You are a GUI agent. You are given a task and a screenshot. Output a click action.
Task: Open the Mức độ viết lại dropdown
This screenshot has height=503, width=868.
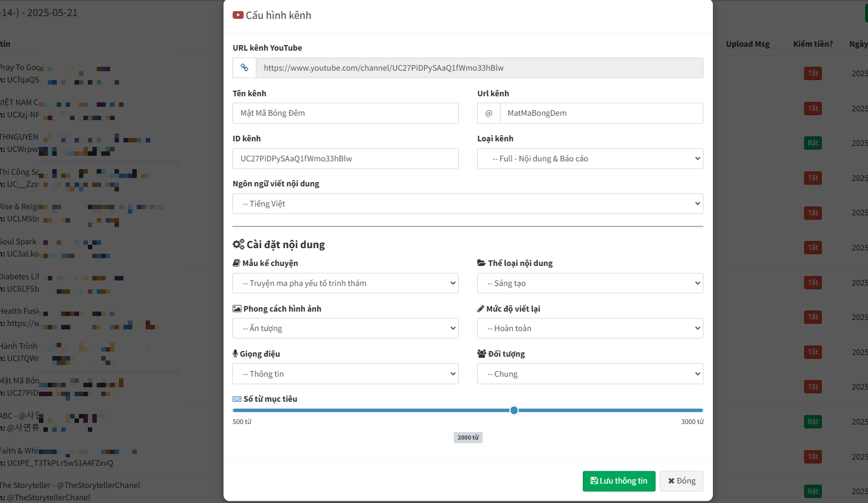(590, 328)
